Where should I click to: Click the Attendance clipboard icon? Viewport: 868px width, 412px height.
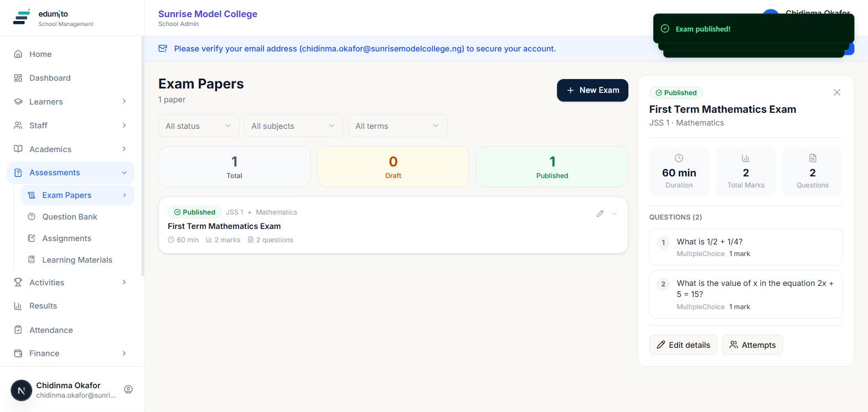point(18,330)
